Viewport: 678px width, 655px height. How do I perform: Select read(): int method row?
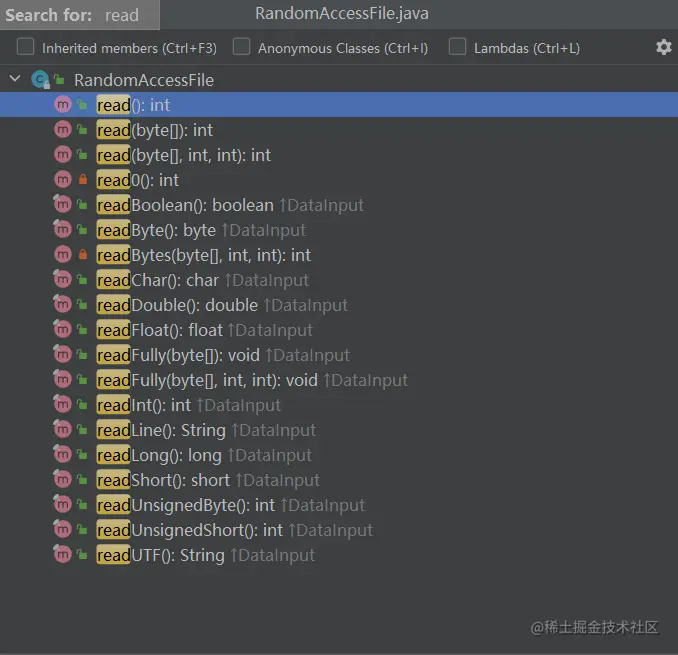[x=339, y=105]
